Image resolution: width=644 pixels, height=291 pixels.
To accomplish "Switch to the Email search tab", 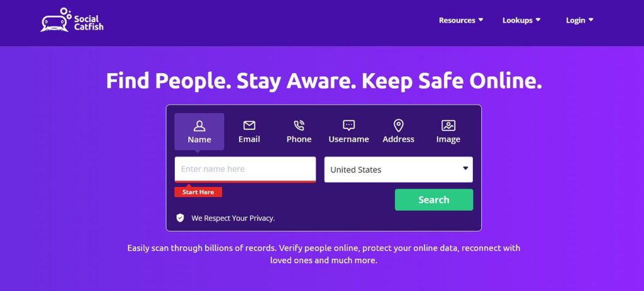I will [249, 132].
